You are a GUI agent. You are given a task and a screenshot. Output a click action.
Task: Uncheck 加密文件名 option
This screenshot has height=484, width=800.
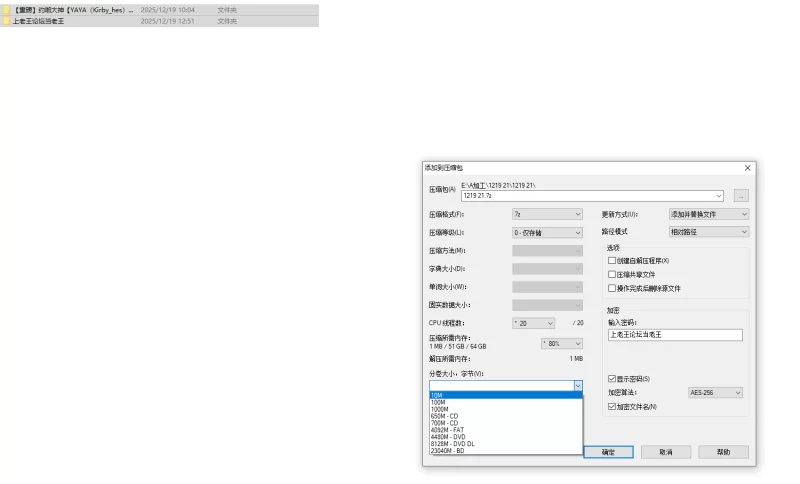click(x=612, y=407)
